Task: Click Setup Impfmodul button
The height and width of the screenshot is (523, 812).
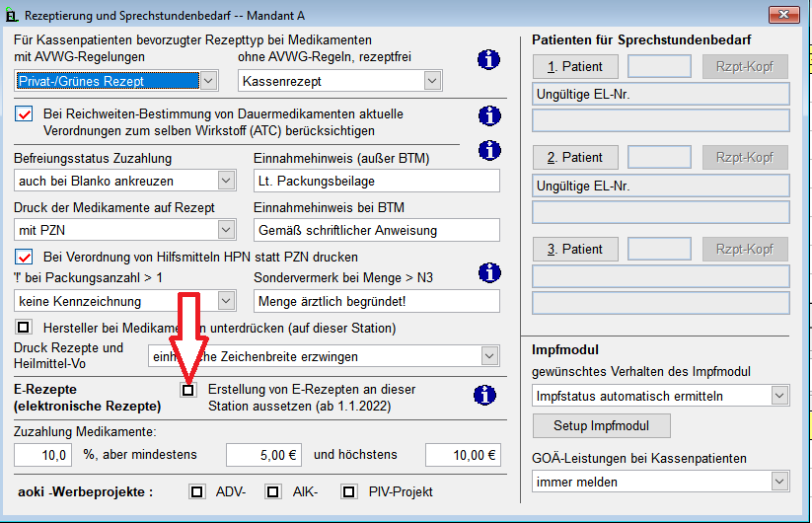Action: [602, 426]
